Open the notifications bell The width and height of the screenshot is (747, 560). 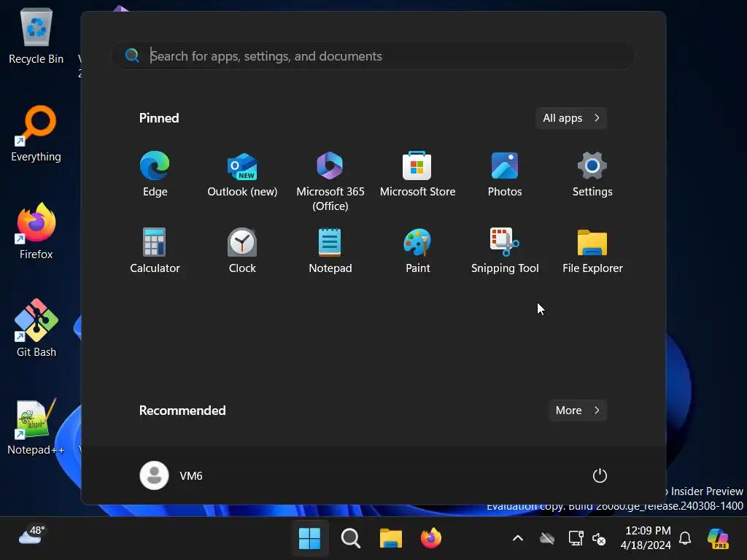685,539
